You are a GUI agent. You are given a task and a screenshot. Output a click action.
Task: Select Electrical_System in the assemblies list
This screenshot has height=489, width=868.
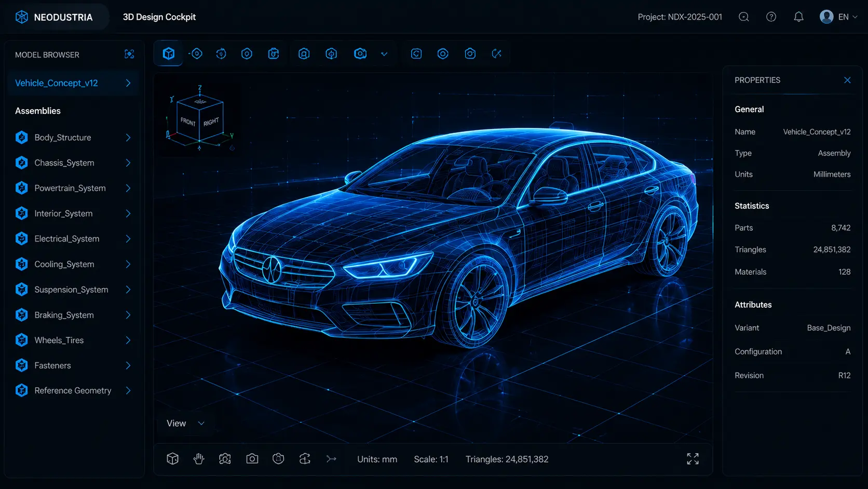coord(73,239)
